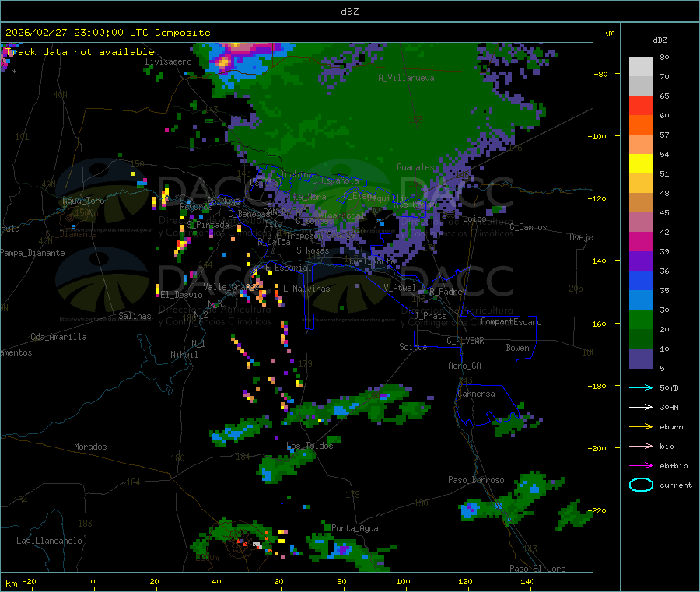Click the -80 tick on the right axis

pos(600,74)
